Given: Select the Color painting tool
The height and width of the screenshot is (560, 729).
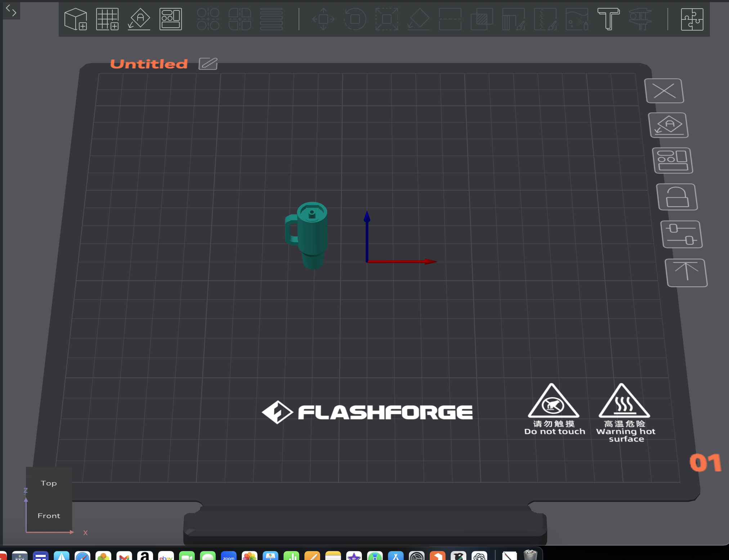Looking at the screenshot, I should pyautogui.click(x=577, y=19).
